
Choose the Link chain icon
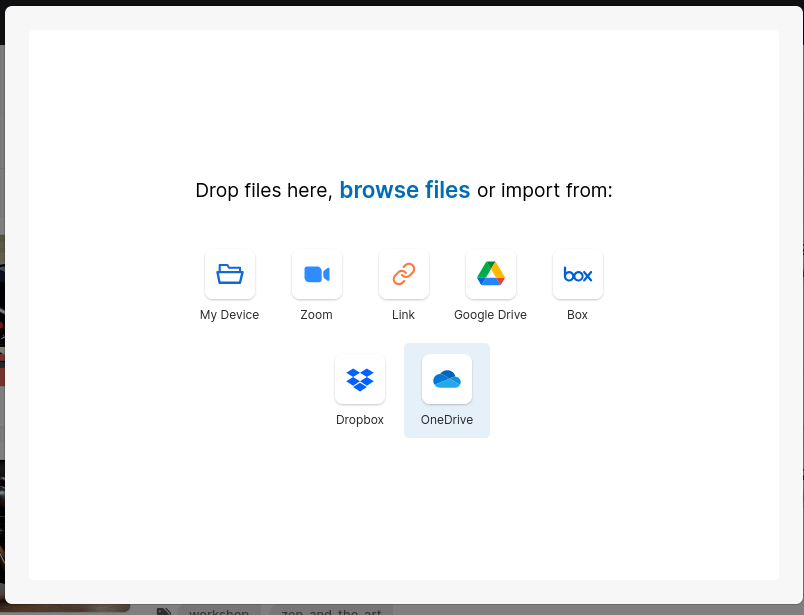[x=404, y=274]
